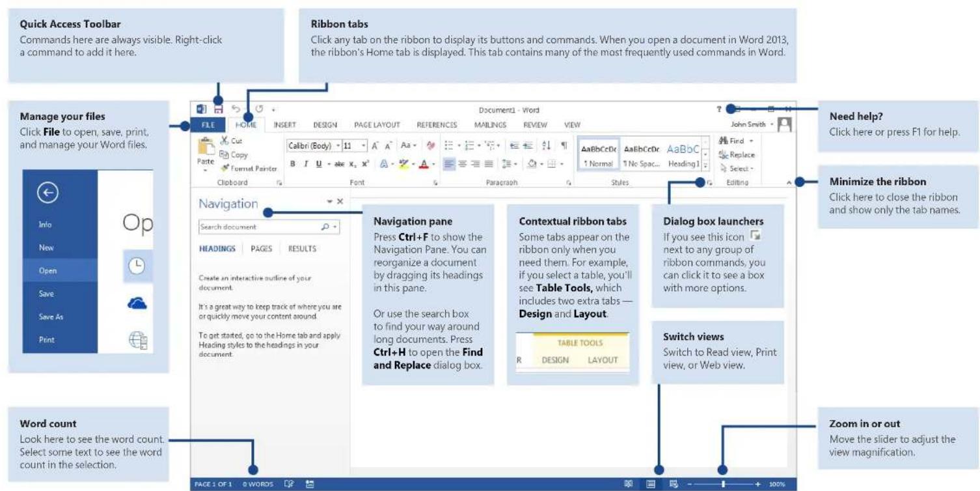Click the macro recording icon in status bar

click(x=310, y=484)
